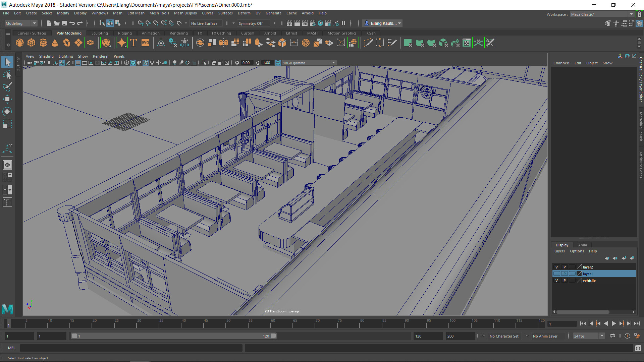This screenshot has width=644, height=362.
Task: Activate the Multi-Cut tool icon
Action: tap(368, 43)
